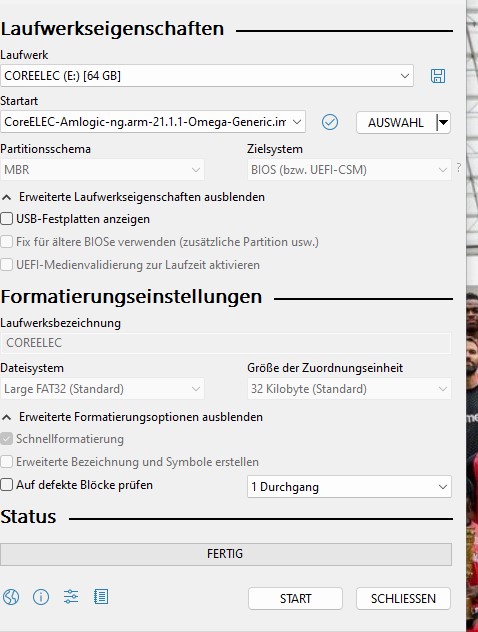Open the 1 Durchgang dropdown
Viewport: 478px width, 632px height.
point(349,487)
